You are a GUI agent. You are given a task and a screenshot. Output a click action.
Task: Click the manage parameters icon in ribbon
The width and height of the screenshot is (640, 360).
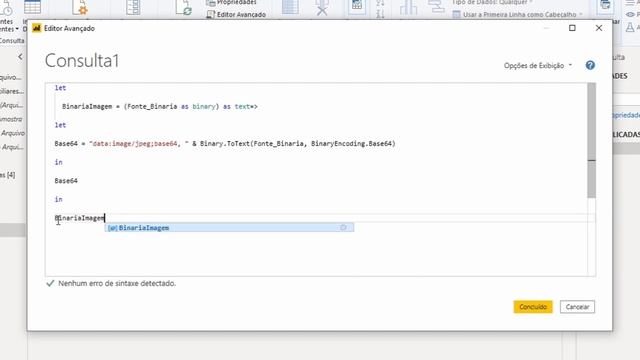133,7
